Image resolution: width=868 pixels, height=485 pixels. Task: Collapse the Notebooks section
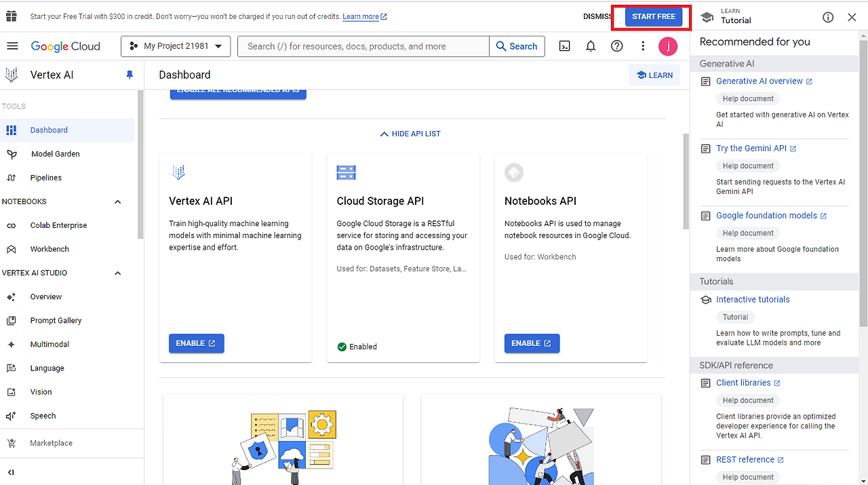[x=117, y=202]
